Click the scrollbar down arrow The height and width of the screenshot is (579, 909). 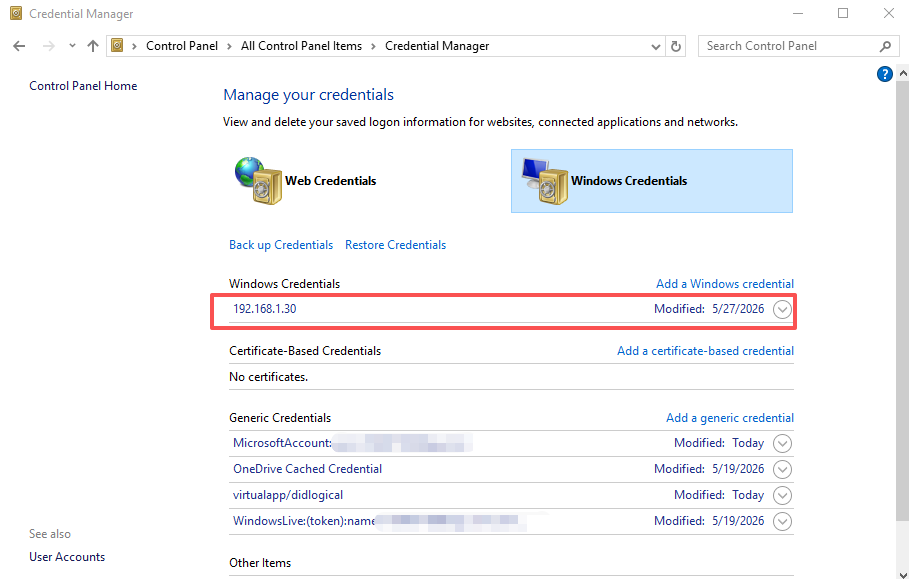(x=903, y=573)
